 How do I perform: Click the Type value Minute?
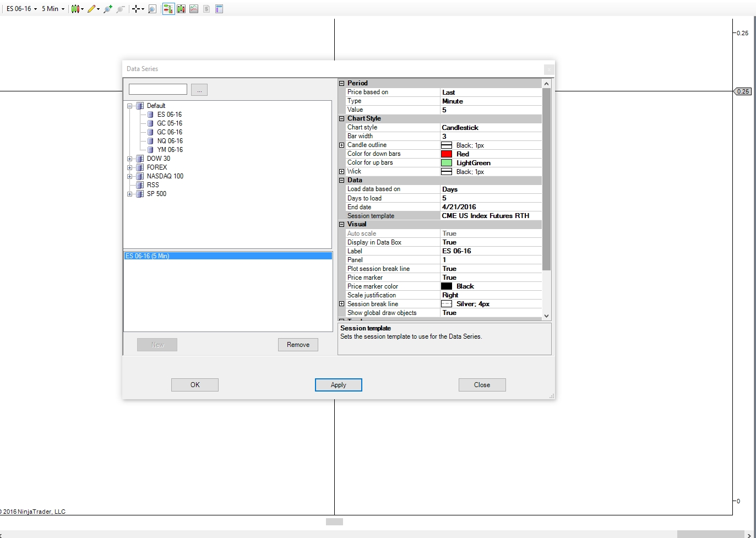[491, 101]
